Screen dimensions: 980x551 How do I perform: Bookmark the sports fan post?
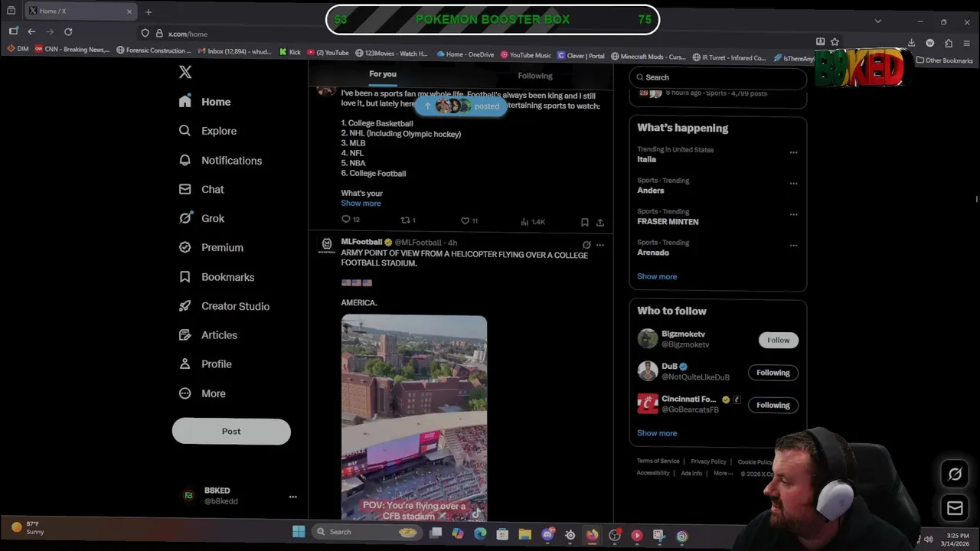[x=584, y=222]
